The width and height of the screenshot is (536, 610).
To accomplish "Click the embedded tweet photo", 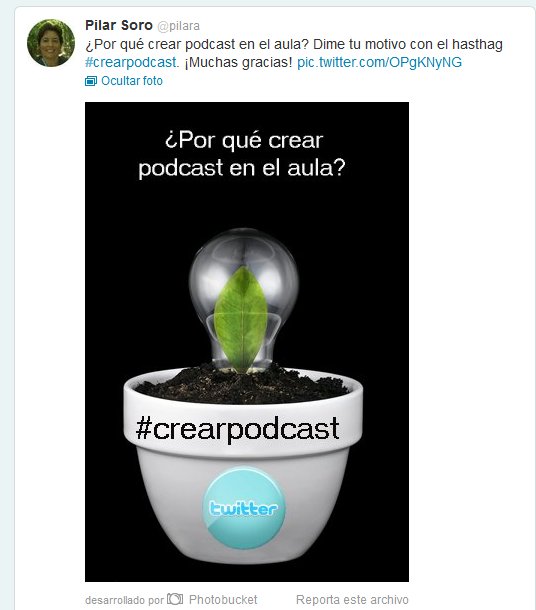I will pyautogui.click(x=247, y=342).
